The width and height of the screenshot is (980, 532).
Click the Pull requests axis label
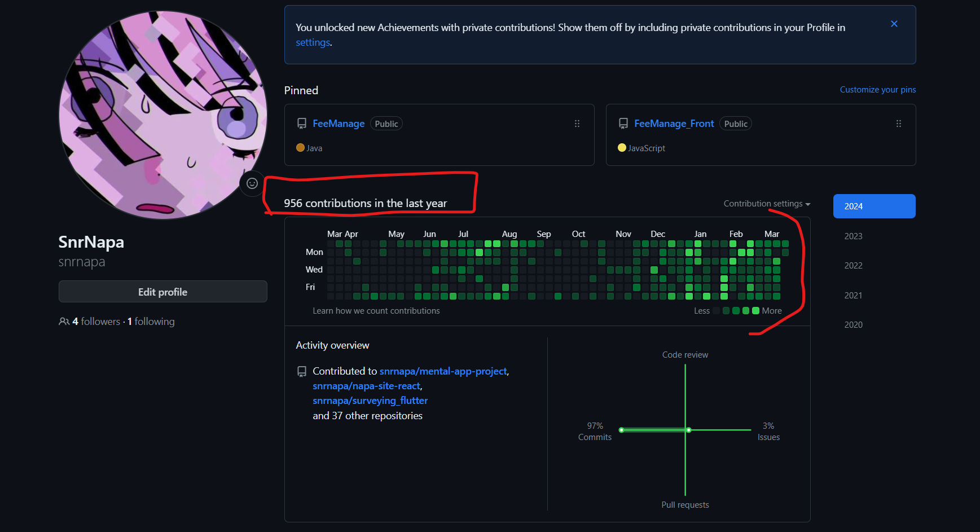pyautogui.click(x=685, y=505)
